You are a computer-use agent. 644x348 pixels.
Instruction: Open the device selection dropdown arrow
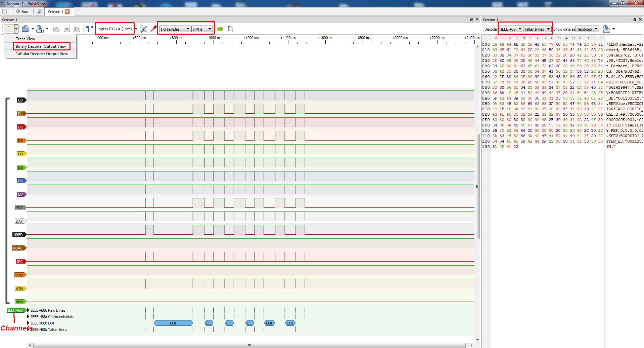(x=136, y=29)
